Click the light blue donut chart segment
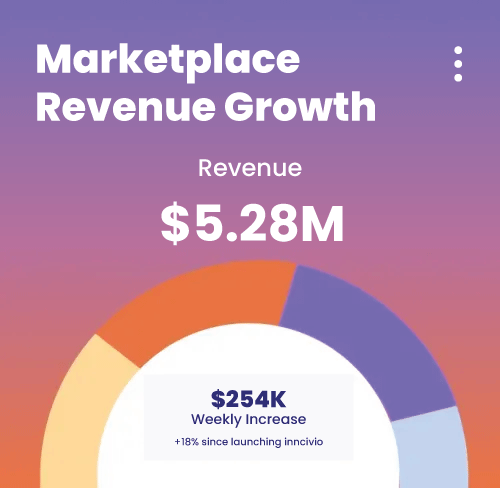 (x=433, y=450)
